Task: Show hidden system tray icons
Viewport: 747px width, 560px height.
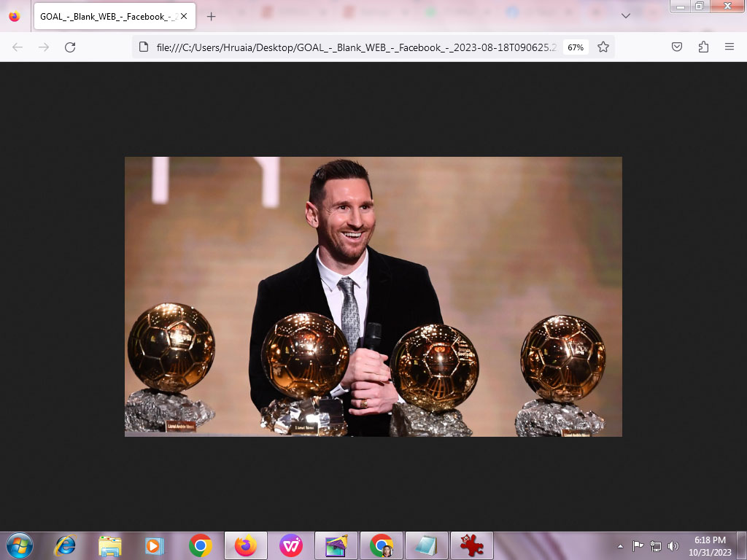Action: [x=620, y=545]
